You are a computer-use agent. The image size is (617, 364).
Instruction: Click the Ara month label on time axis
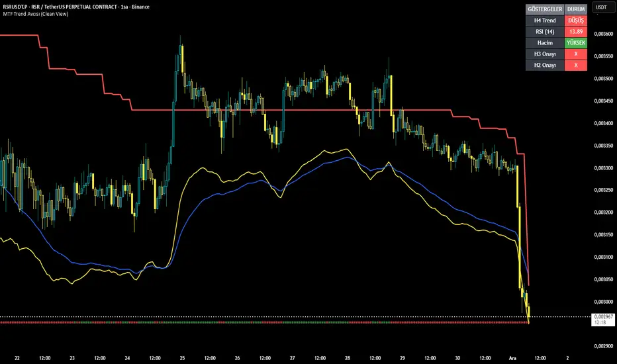click(512, 358)
